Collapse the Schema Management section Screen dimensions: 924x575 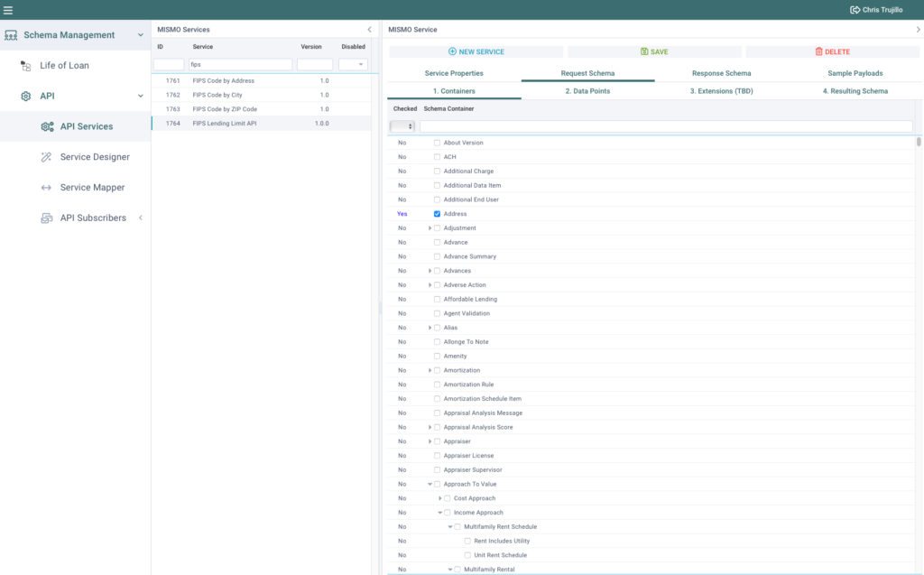(140, 35)
